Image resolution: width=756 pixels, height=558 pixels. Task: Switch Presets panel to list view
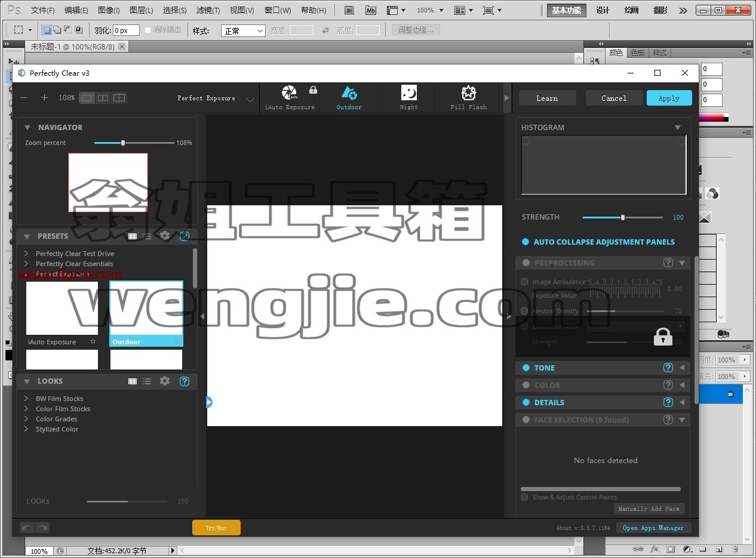tap(147, 236)
